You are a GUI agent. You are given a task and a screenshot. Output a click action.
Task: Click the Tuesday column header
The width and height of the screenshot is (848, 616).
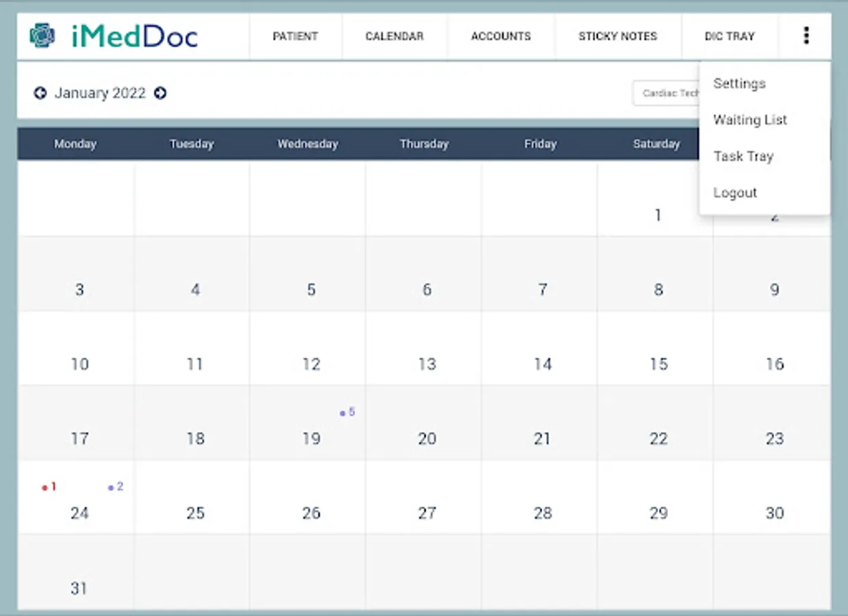coord(192,144)
